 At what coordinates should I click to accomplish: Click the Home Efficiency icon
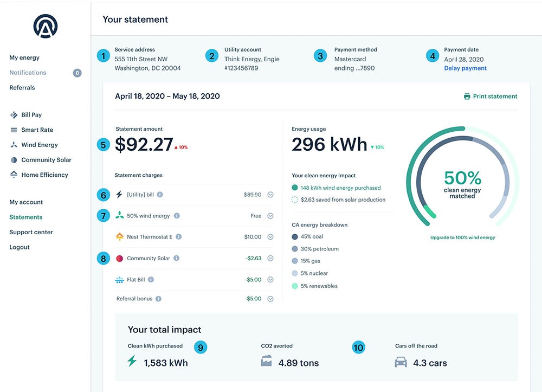point(14,175)
